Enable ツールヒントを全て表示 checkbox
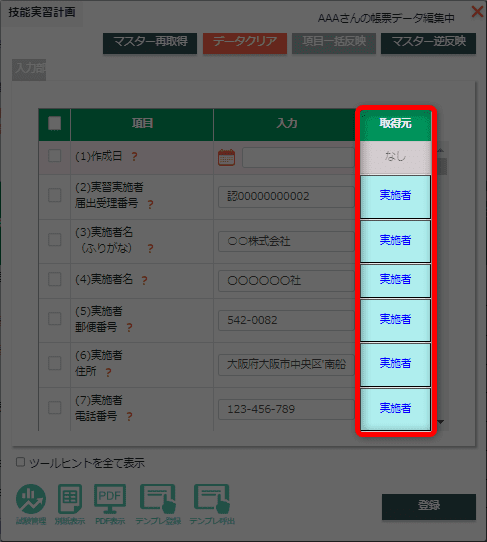This screenshot has width=487, height=542. [x=20, y=462]
